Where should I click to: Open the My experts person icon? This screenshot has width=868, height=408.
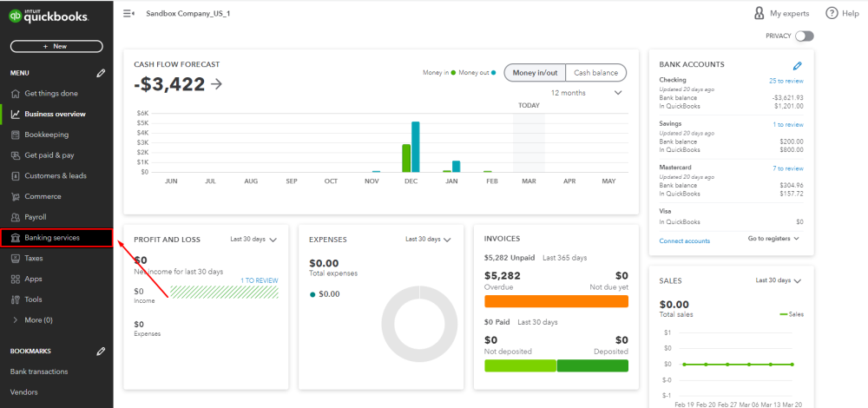pos(759,13)
